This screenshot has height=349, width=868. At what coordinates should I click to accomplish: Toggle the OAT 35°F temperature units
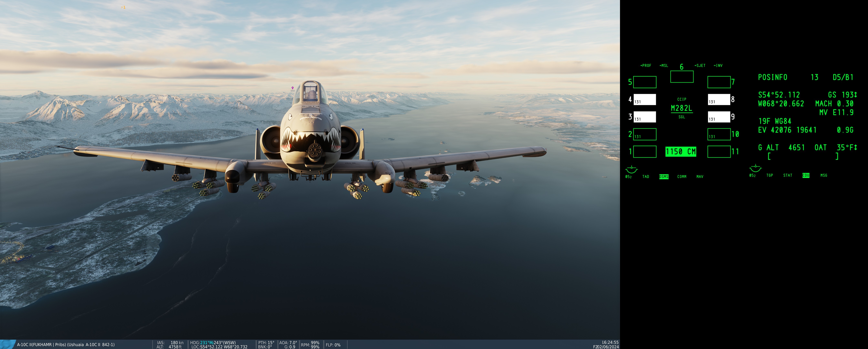pyautogui.click(x=836, y=147)
